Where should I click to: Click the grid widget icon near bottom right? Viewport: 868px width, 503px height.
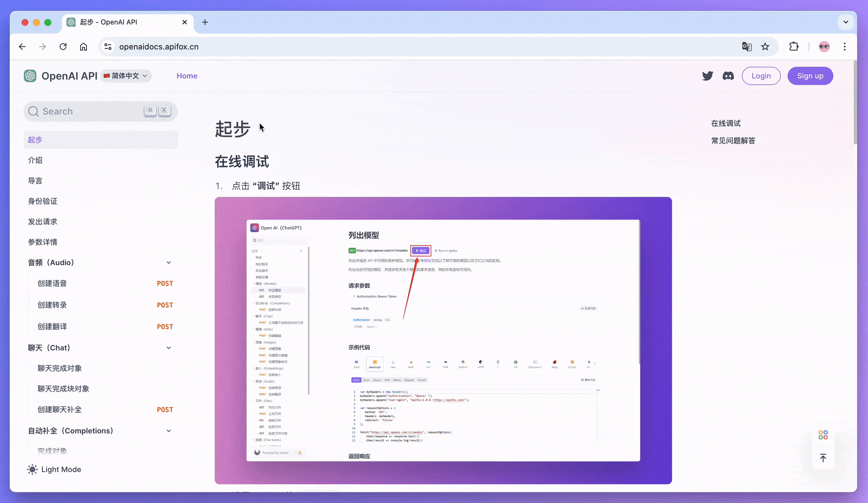[823, 434]
